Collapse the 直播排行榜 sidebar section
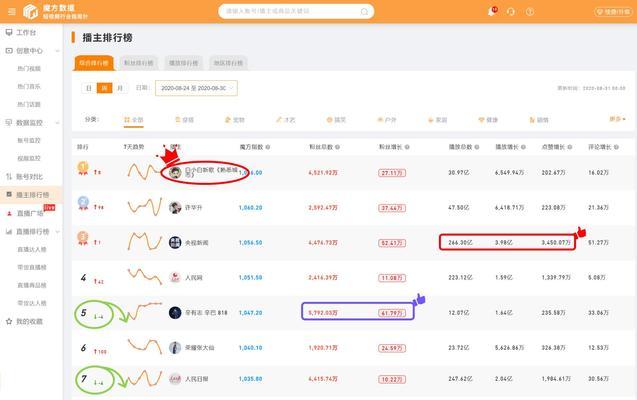This screenshot has height=400, width=637. pyautogui.click(x=57, y=231)
